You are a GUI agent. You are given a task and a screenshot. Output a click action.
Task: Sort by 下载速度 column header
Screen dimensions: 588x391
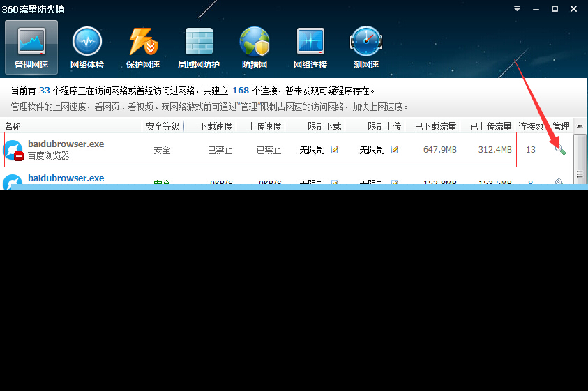click(x=216, y=126)
